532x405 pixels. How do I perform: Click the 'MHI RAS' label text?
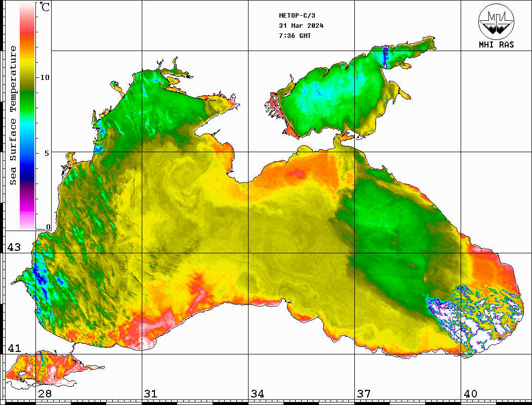(497, 44)
